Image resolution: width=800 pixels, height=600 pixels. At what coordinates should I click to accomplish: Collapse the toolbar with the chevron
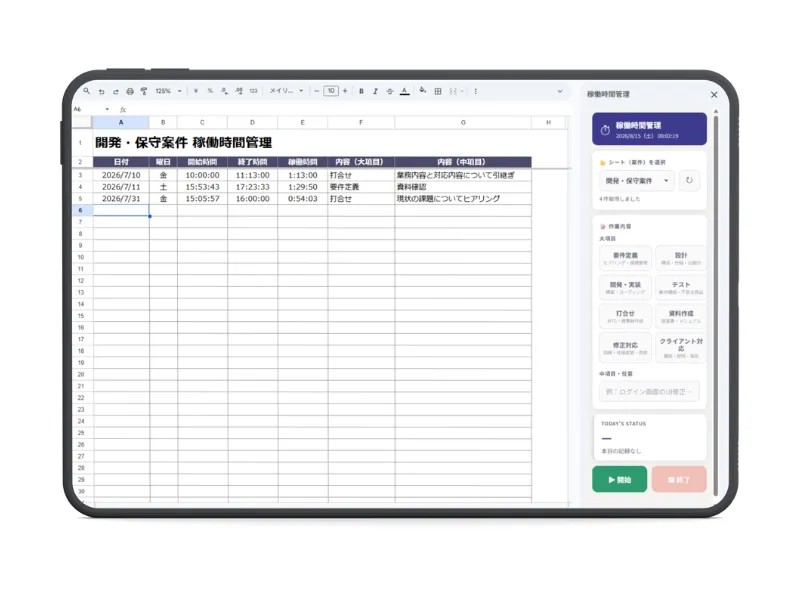[560, 91]
